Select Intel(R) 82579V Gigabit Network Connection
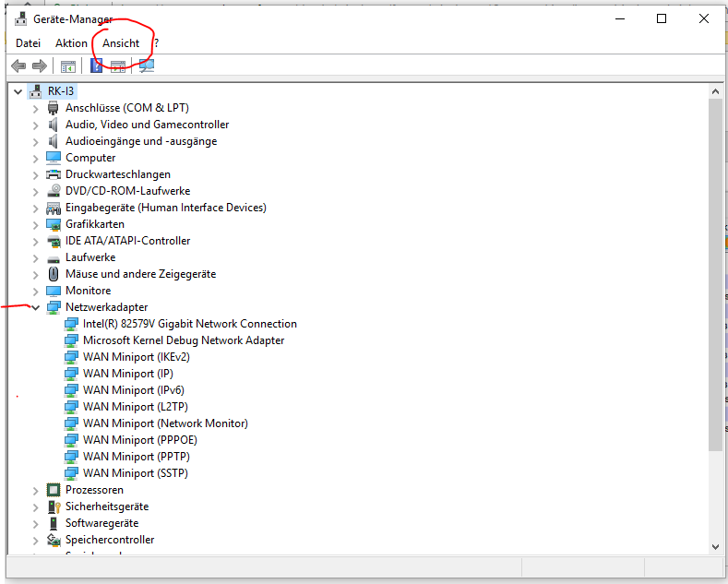 tap(189, 324)
